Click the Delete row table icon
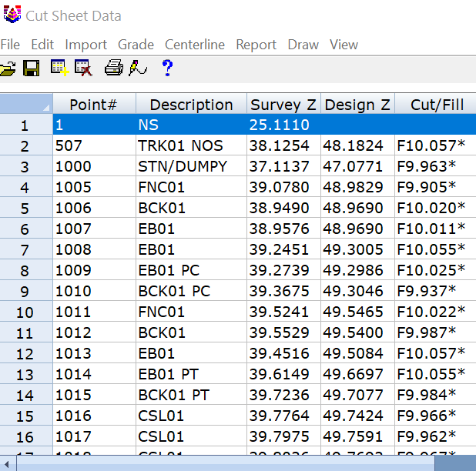The height and width of the screenshot is (471, 476). [83, 68]
